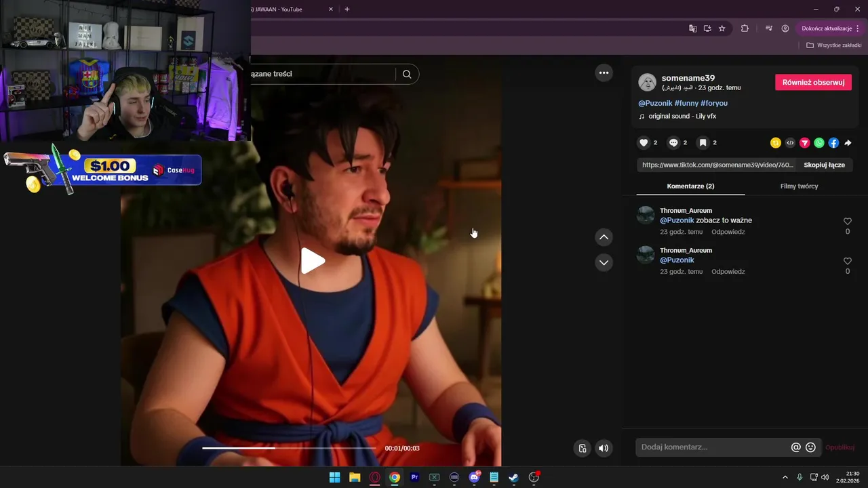Show hidden system tray icons

click(x=785, y=477)
